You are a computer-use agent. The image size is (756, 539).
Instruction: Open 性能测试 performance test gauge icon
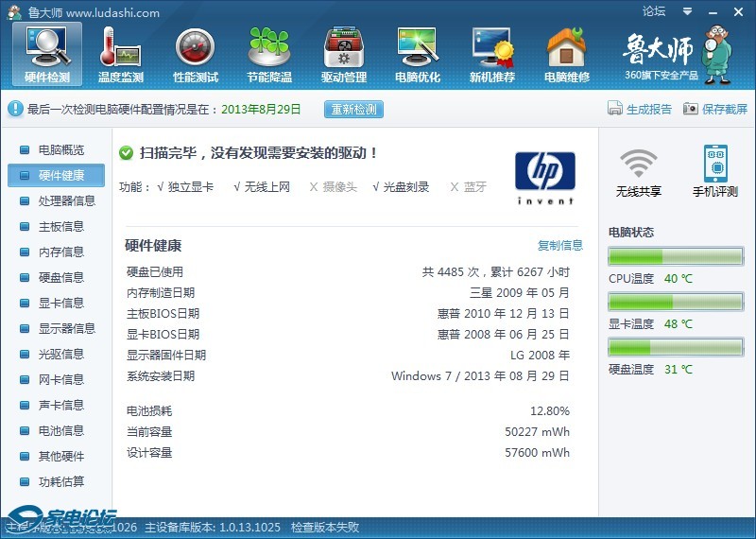196,49
